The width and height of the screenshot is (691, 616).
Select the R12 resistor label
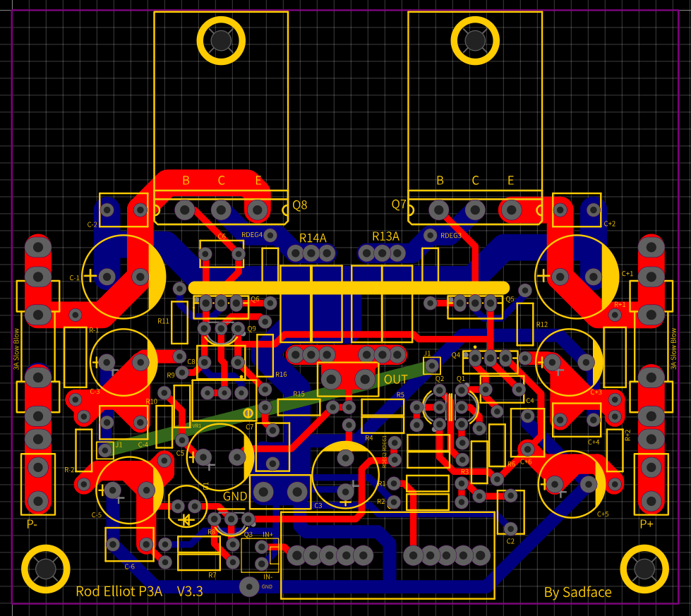pyautogui.click(x=542, y=325)
